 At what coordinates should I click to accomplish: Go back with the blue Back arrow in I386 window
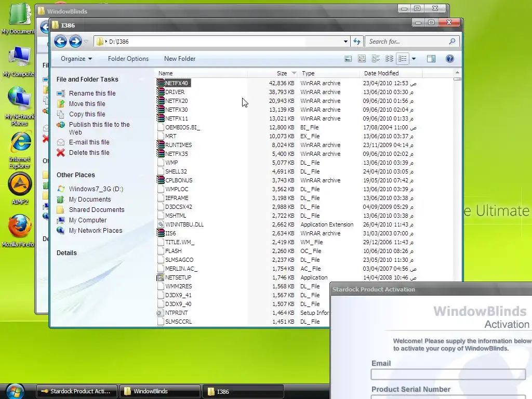click(60, 42)
